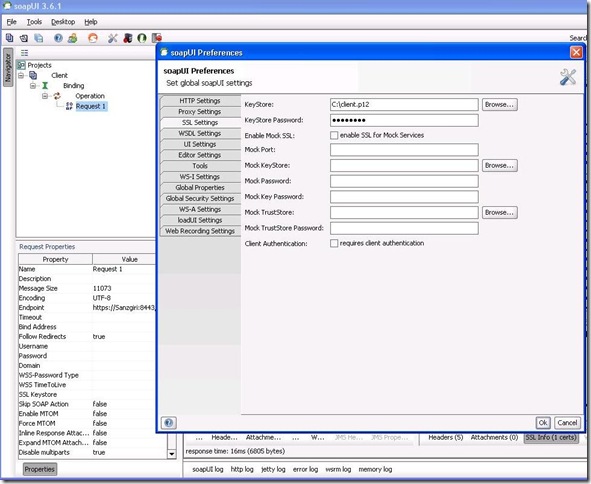Click Browse button next to Mock TrustStore
This screenshot has width=591, height=484.
click(x=500, y=213)
